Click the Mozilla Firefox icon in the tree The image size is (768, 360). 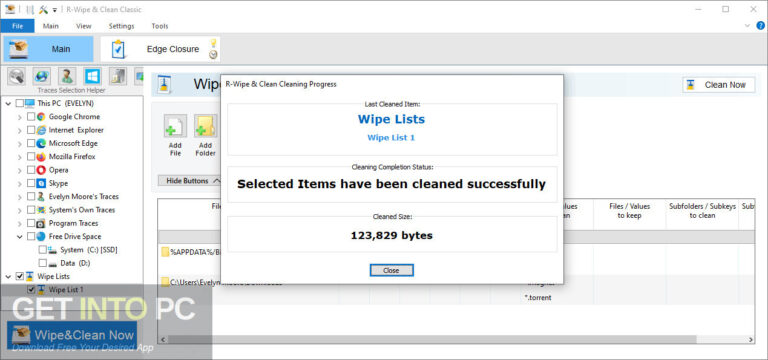coord(41,157)
